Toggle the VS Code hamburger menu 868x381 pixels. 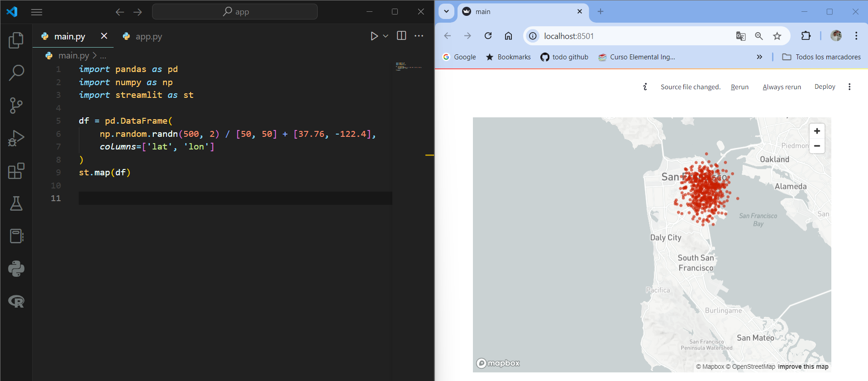coord(37,12)
